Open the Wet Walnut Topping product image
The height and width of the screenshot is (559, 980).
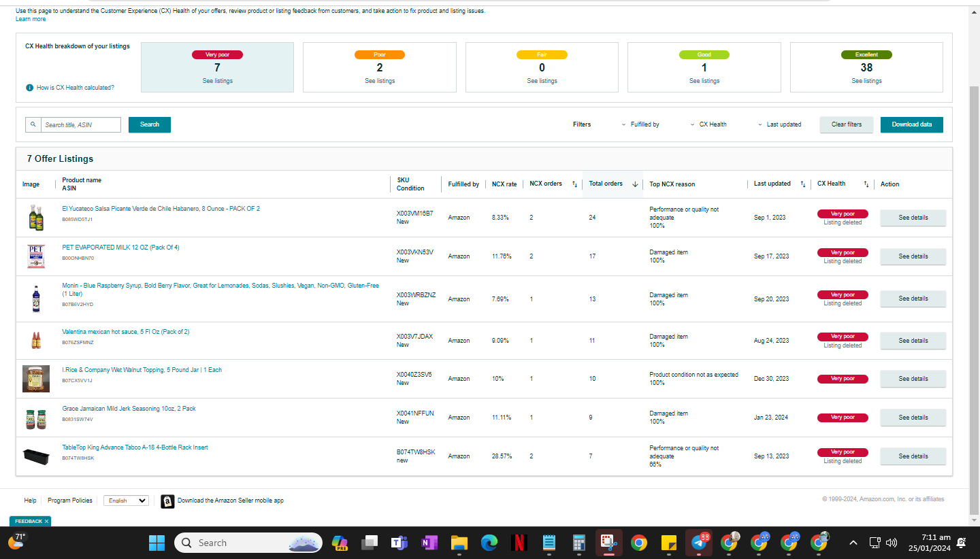36,379
